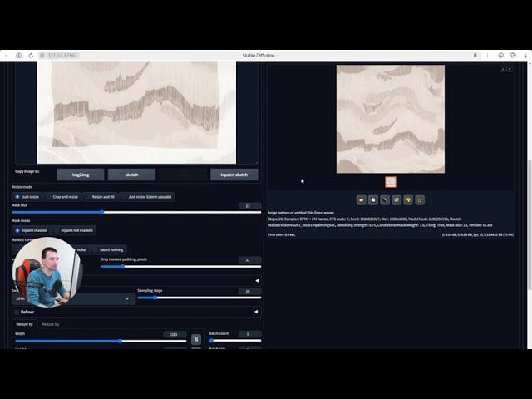Click the save image icon below result
Screen dimensions: 532x399
373,199
